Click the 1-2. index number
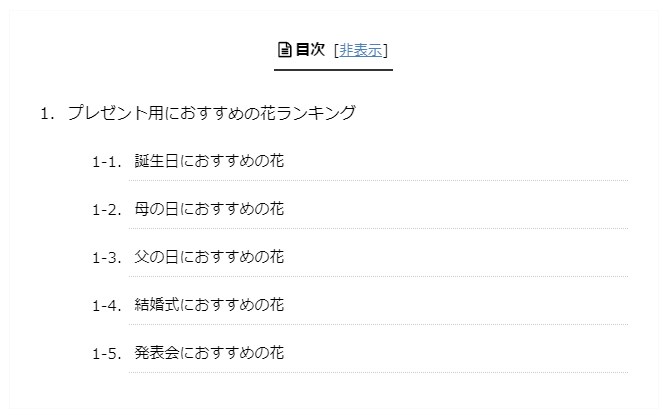This screenshot has height=417, width=668. (x=107, y=210)
